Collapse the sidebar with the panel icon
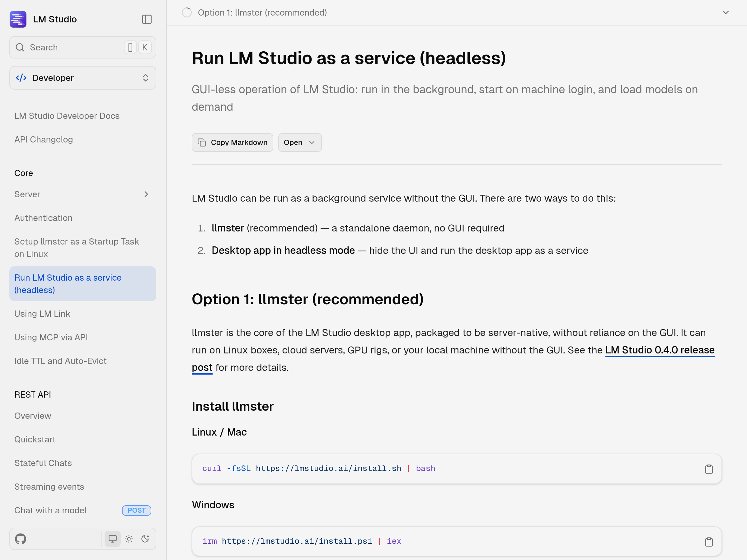Viewport: 747px width, 560px height. click(147, 19)
